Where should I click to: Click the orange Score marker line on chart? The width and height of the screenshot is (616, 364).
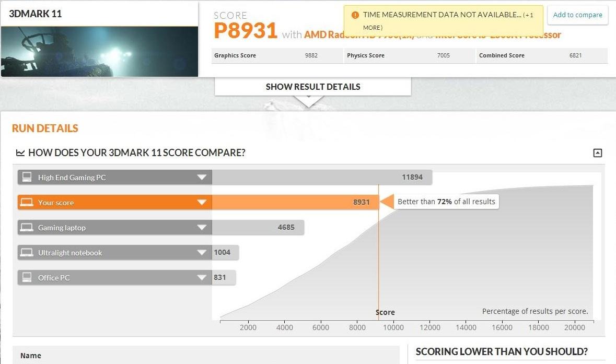(378, 251)
